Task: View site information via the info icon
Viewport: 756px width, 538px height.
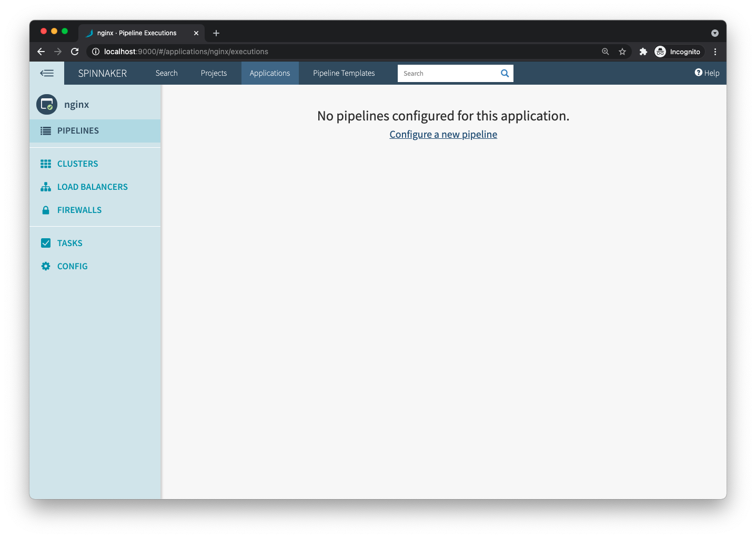Action: pyautogui.click(x=96, y=52)
